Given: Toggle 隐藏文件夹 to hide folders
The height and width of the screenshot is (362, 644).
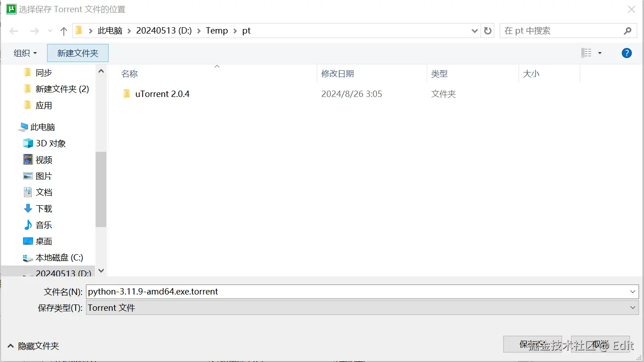Looking at the screenshot, I should [x=33, y=346].
